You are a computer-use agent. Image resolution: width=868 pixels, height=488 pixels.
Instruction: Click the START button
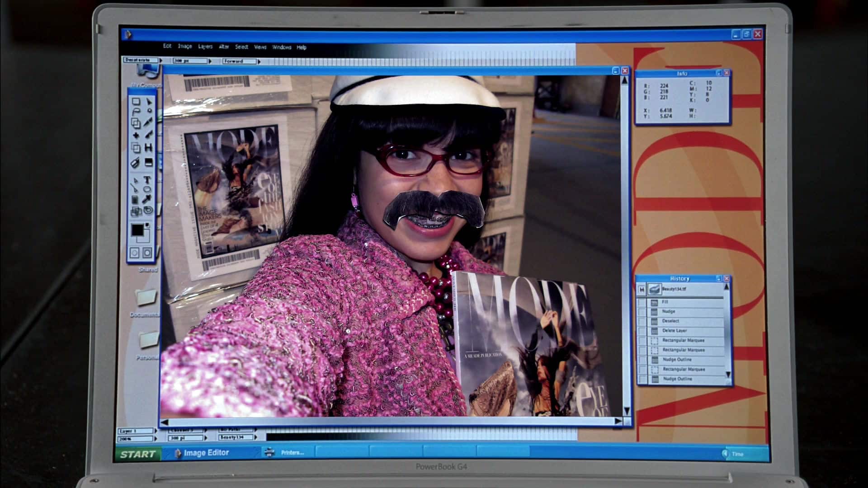point(137,454)
